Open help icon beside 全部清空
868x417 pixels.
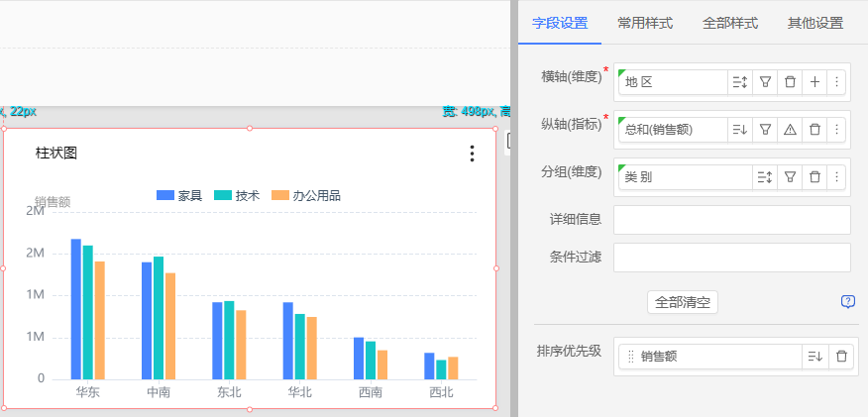(x=847, y=302)
